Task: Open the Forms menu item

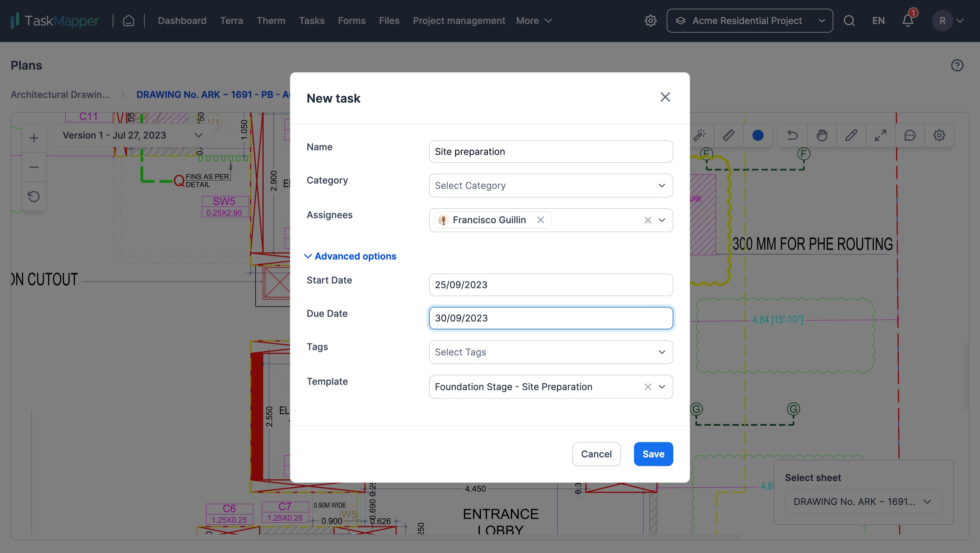Action: point(352,21)
